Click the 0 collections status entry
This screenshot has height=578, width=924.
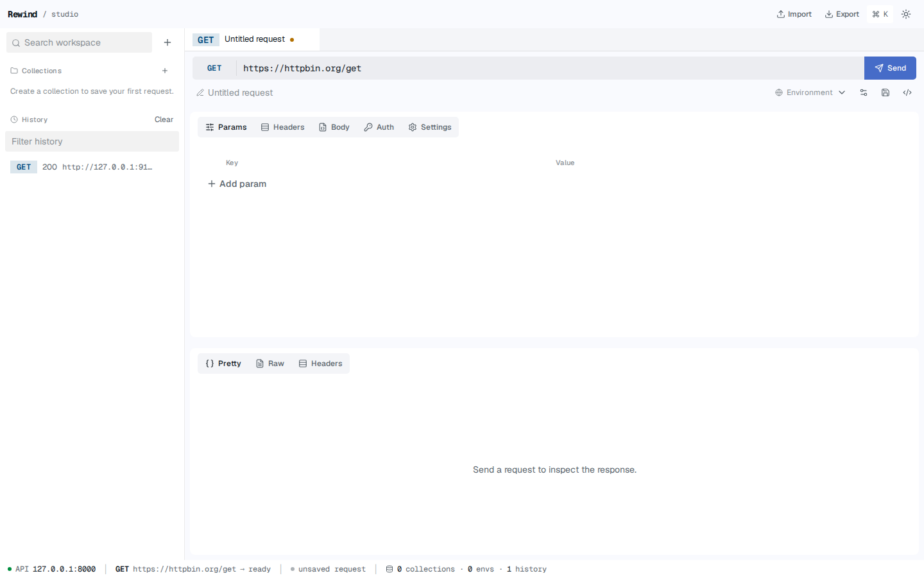pyautogui.click(x=420, y=569)
